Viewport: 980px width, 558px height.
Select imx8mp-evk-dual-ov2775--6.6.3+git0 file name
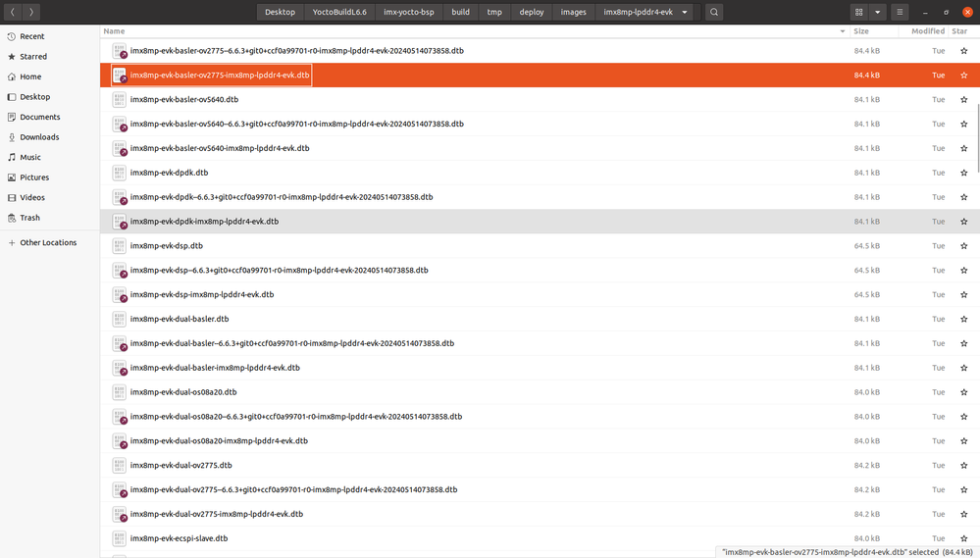(293, 489)
